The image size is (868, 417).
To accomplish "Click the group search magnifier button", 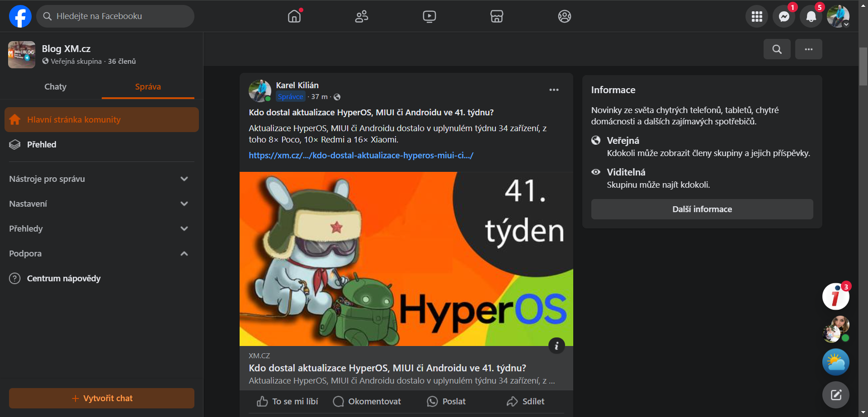I will pyautogui.click(x=777, y=49).
